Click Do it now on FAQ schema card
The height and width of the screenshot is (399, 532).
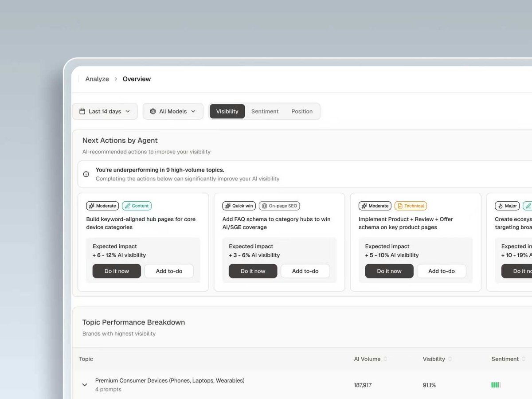pyautogui.click(x=253, y=271)
